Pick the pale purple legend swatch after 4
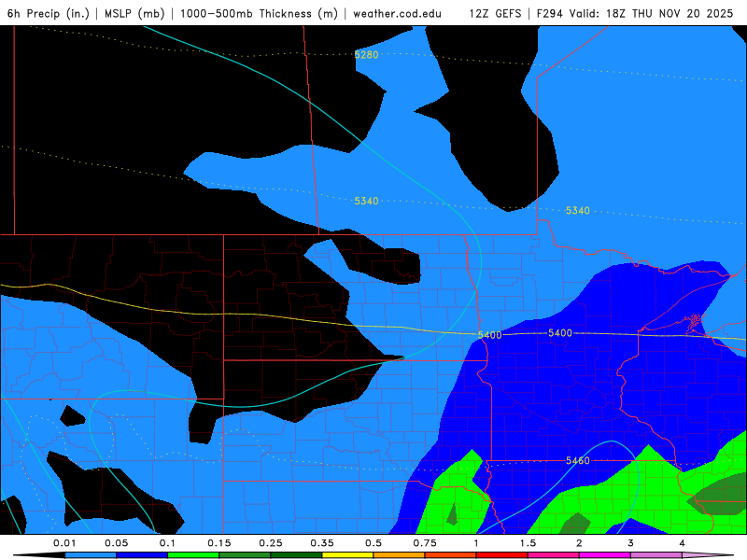Viewport: 747px width, 560px height. (x=708, y=555)
